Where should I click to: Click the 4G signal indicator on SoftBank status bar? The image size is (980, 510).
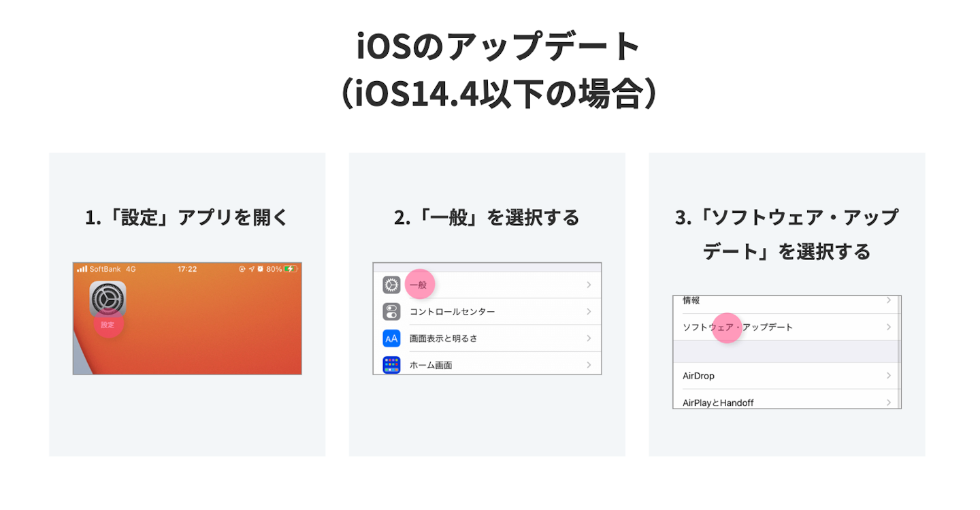[131, 268]
